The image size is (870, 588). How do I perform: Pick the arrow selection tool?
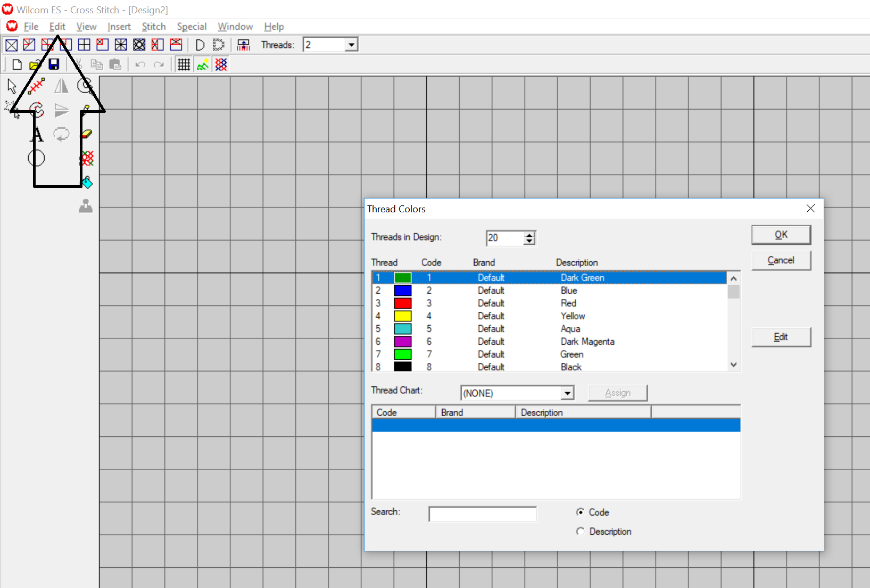pyautogui.click(x=12, y=86)
